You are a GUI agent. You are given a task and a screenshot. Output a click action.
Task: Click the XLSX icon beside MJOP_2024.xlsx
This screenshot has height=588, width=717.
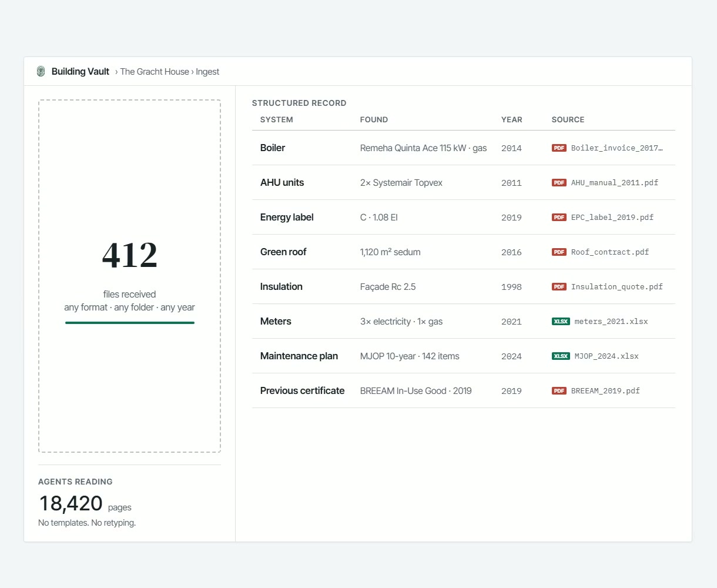click(561, 356)
